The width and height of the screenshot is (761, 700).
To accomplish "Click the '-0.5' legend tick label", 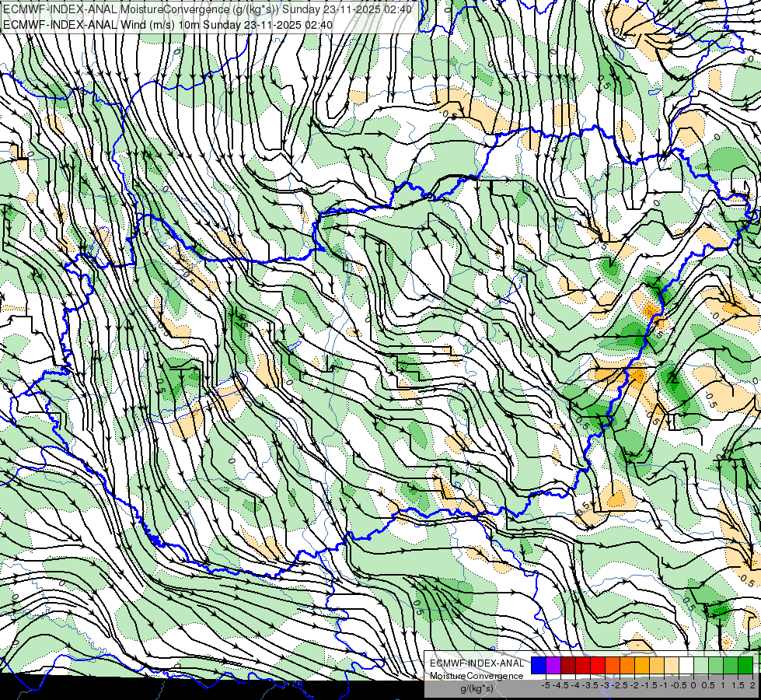I will point(679,685).
